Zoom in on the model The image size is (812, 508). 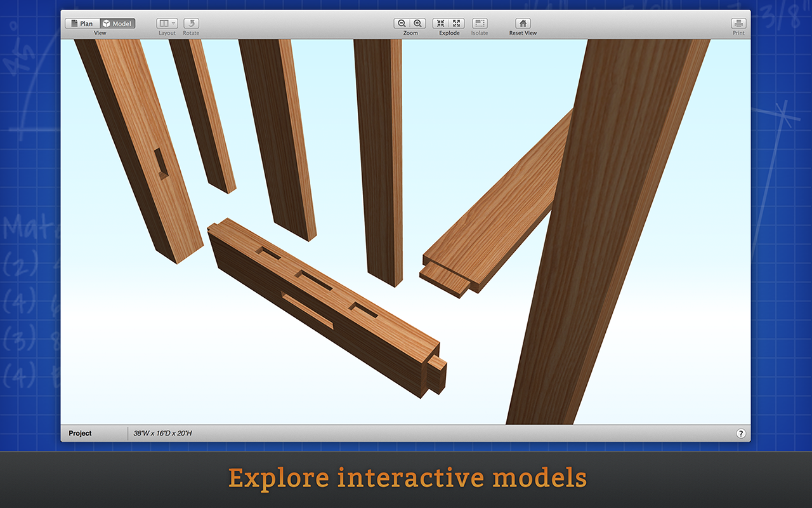click(418, 23)
